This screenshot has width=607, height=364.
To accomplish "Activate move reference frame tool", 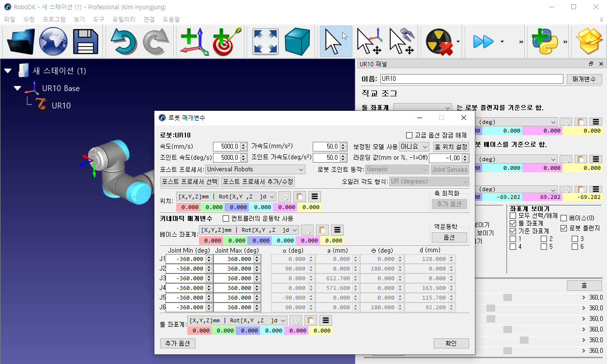I will click(369, 42).
